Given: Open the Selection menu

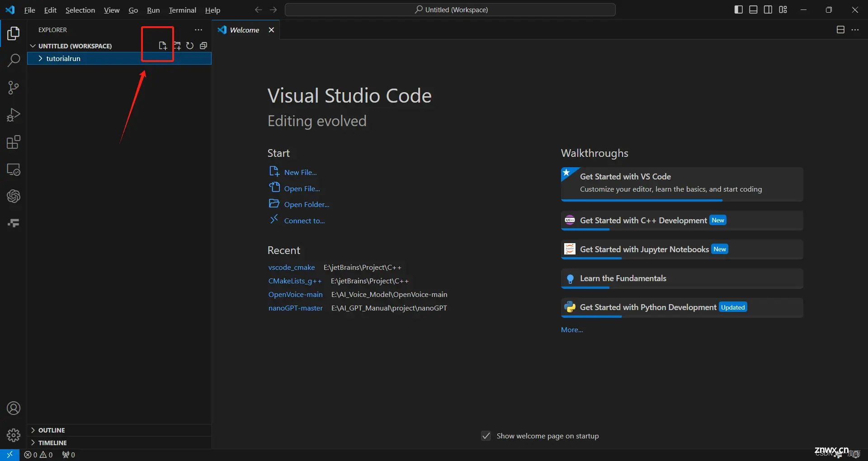Looking at the screenshot, I should (80, 10).
